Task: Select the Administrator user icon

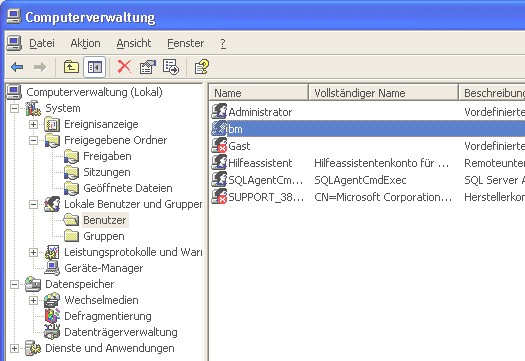Action: point(219,111)
